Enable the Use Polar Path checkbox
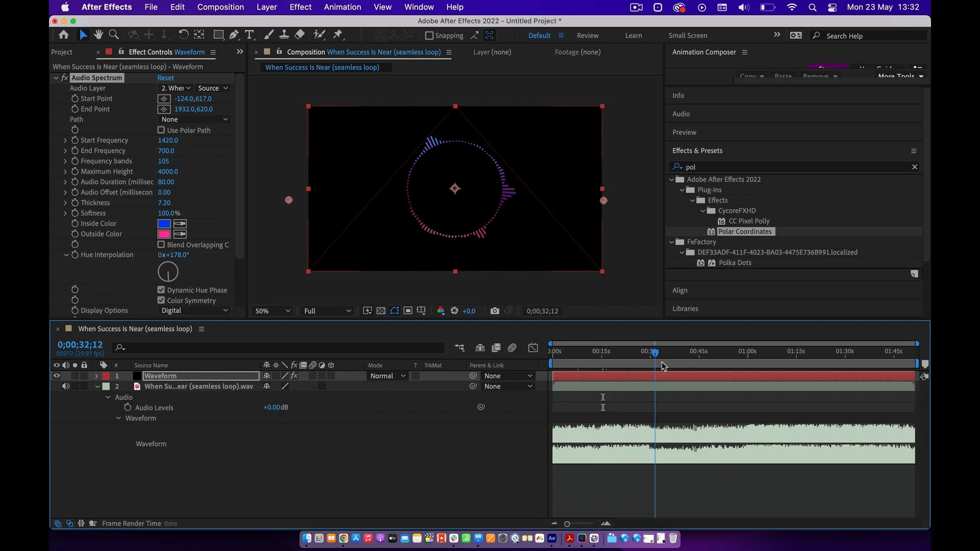The height and width of the screenshot is (551, 980). pos(161,130)
